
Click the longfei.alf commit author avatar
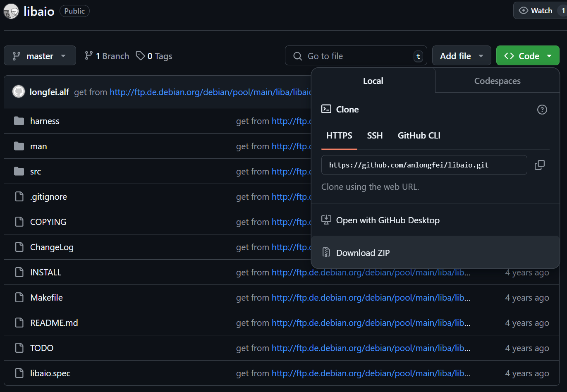click(19, 92)
